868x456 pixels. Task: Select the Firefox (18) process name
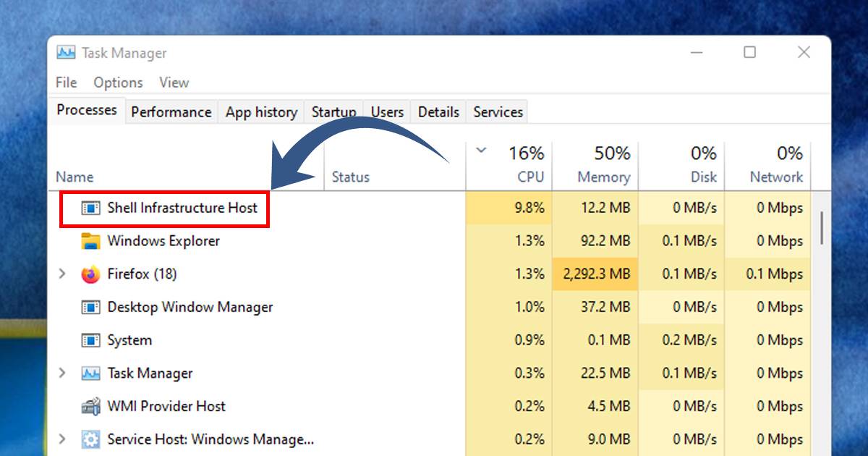[x=142, y=274]
